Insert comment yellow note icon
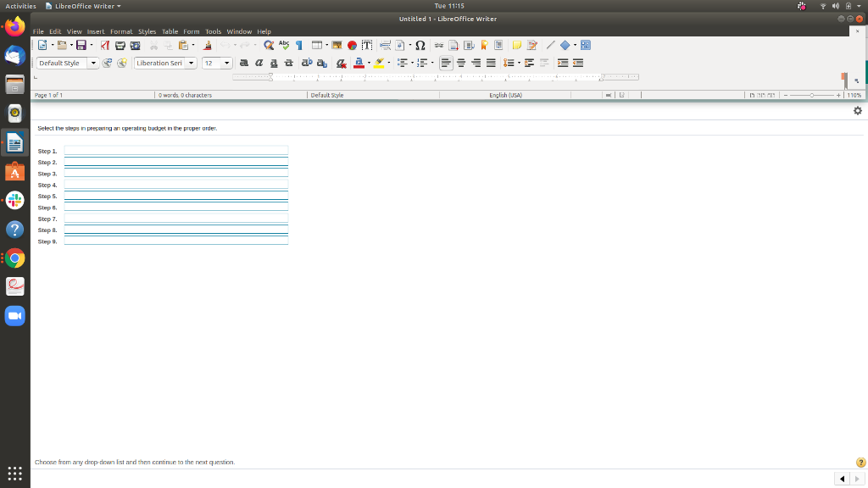This screenshot has width=868, height=488. click(517, 46)
